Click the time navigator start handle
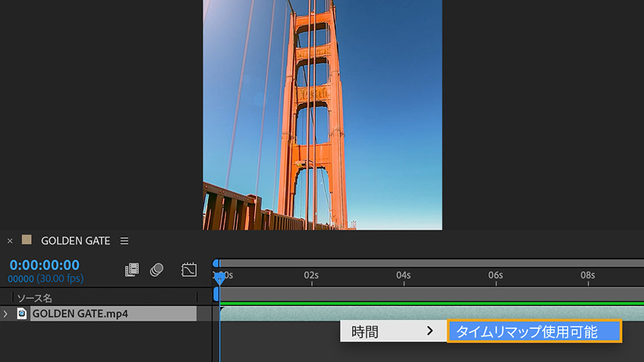This screenshot has width=644, height=362. tap(216, 263)
